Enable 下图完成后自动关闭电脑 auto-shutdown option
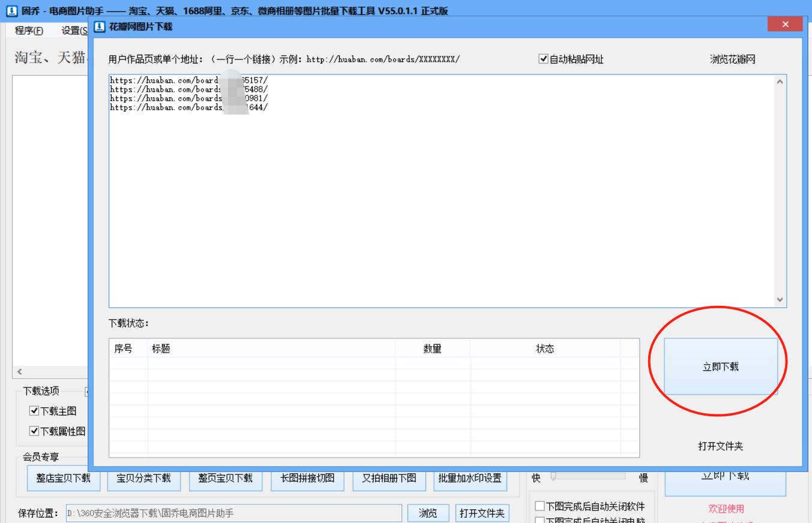Viewport: 812px width, 523px height. click(539, 521)
